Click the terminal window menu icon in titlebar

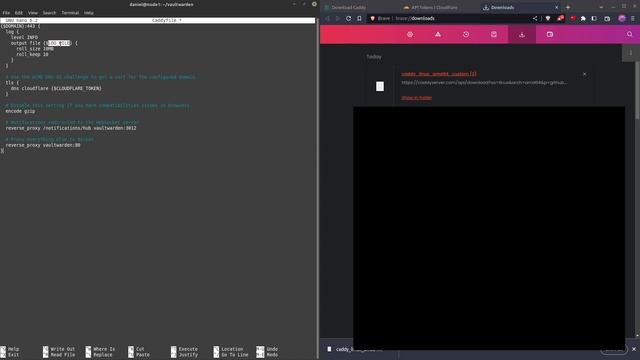(x=314, y=4)
